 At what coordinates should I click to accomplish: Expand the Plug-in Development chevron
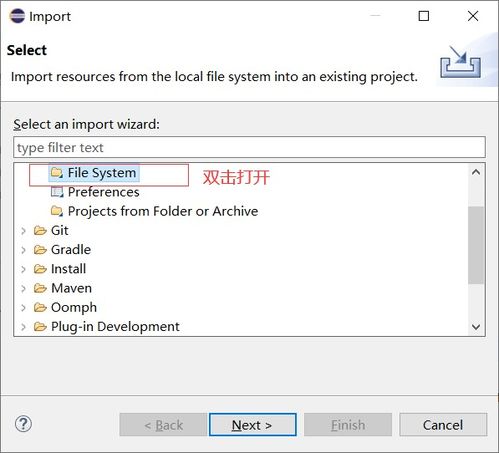[x=23, y=327]
